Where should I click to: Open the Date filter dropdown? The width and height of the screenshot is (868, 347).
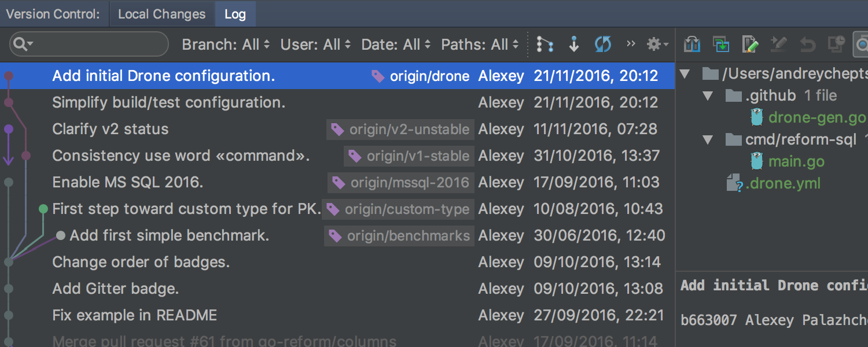pos(396,45)
